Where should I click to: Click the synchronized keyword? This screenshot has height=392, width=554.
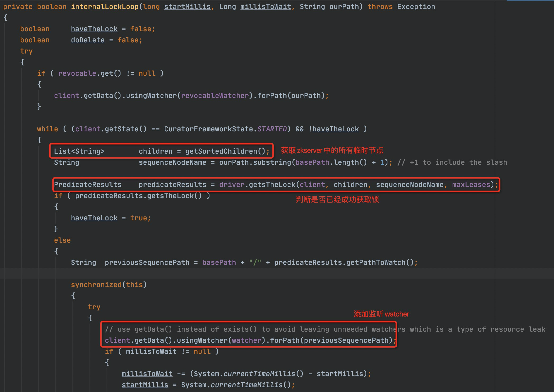coord(96,285)
